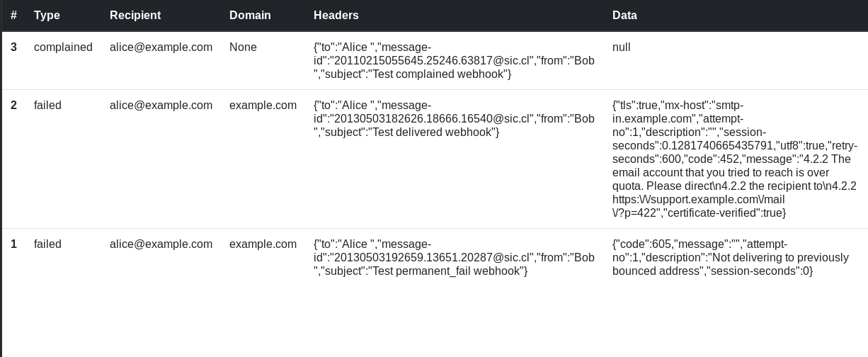Screen dimensions: 868x357
Task: Click the 'Test complained webhook' headers cell
Action: coord(454,61)
